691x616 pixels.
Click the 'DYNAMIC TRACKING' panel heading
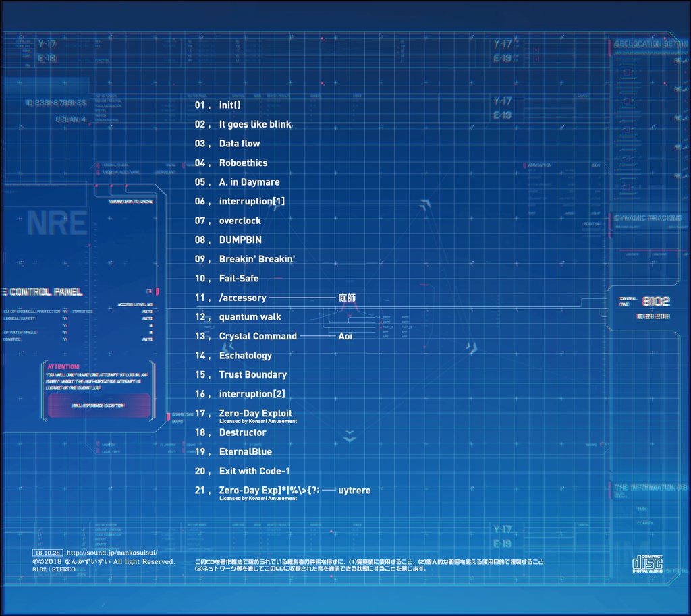[x=648, y=218]
